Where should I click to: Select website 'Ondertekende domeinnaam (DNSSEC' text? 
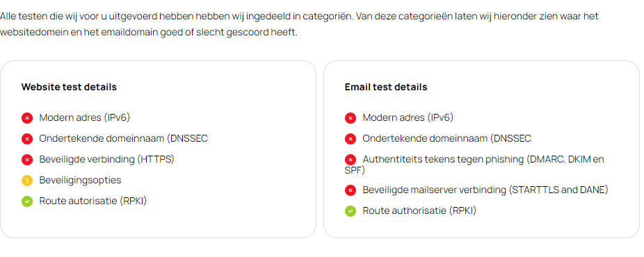(124, 138)
